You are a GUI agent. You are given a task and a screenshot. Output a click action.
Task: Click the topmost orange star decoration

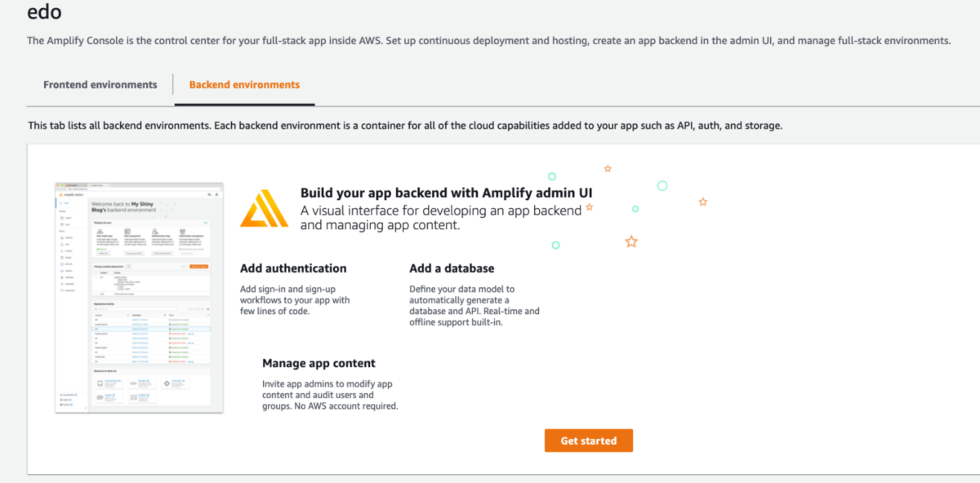(608, 169)
